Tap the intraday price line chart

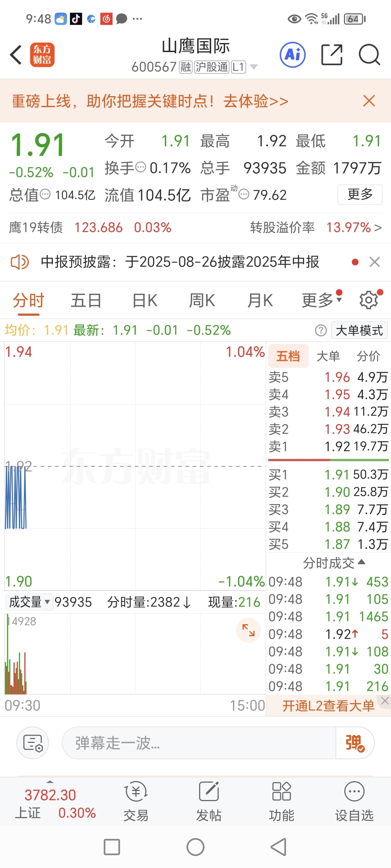click(135, 467)
